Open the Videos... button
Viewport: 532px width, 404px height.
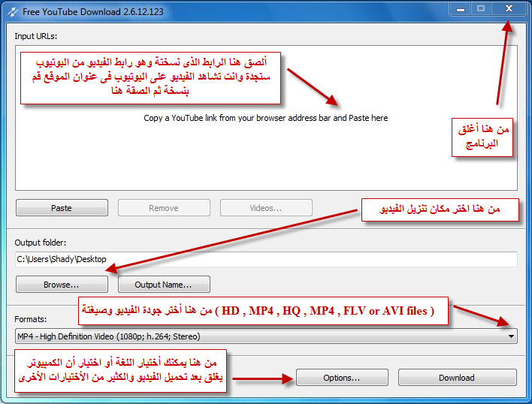click(266, 208)
